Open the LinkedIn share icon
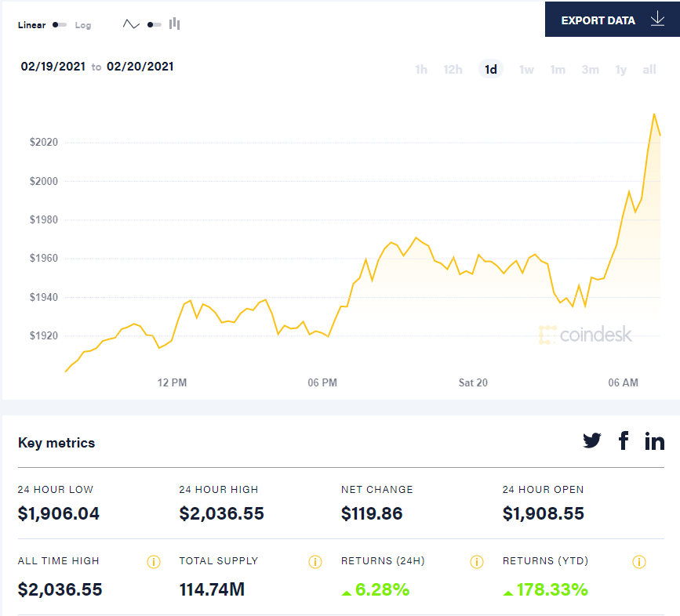 coord(655,440)
